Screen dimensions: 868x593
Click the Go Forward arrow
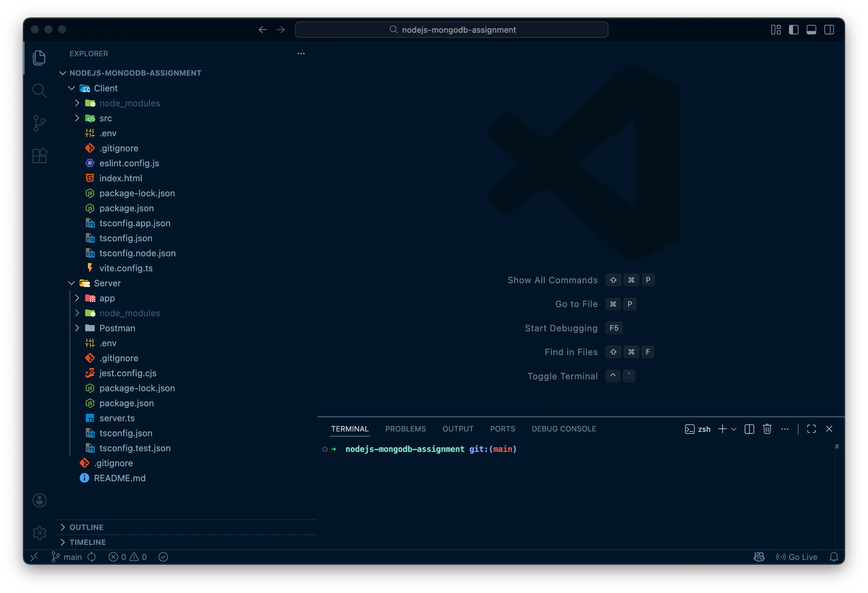click(x=280, y=30)
